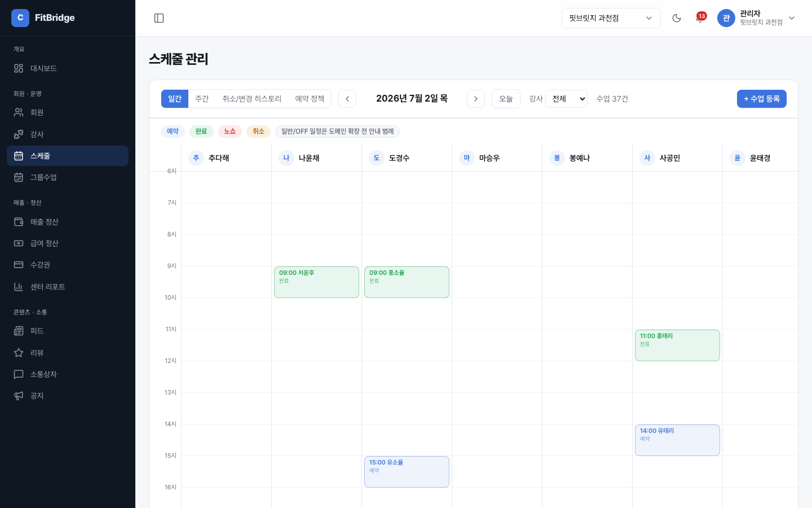Open 급여 정산 in the sidebar

click(x=68, y=243)
